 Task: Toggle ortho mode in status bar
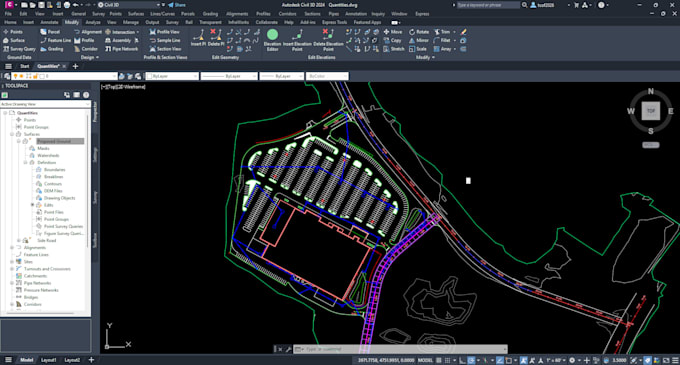(x=462, y=360)
